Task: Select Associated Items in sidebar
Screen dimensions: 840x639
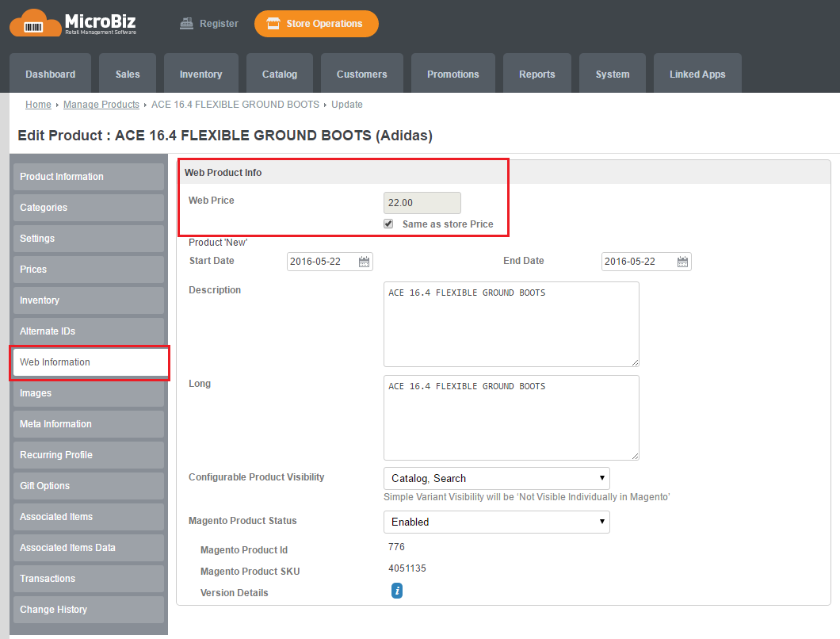Action: tap(89, 517)
